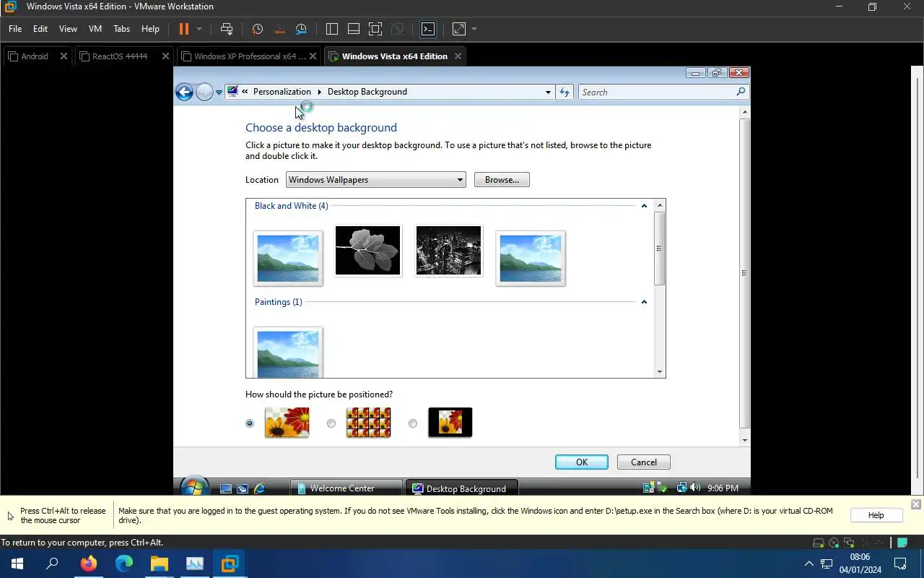Image resolution: width=924 pixels, height=578 pixels.
Task: Open Microsoft Edge from the taskbar
Action: 124,564
